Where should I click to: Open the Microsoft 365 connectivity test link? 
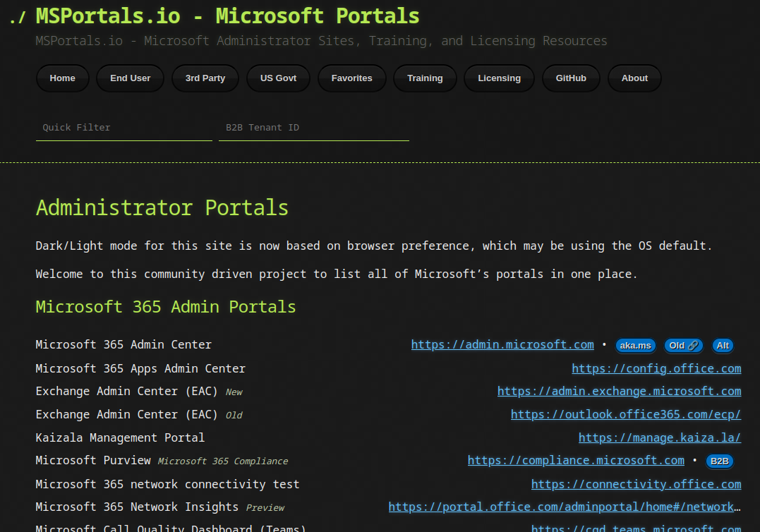636,484
